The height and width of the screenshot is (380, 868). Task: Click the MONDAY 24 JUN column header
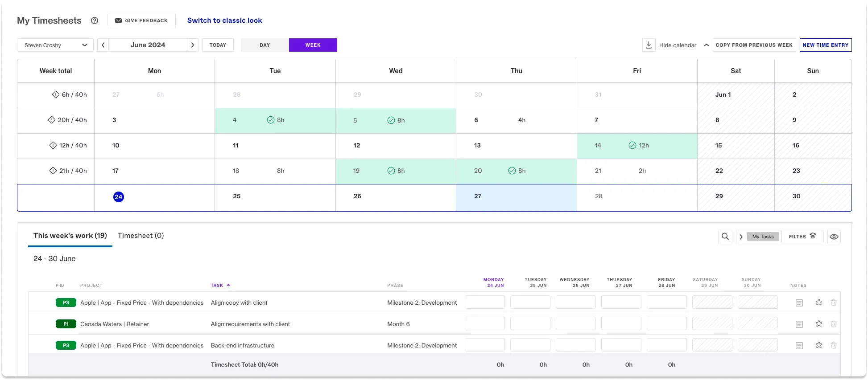[494, 282]
